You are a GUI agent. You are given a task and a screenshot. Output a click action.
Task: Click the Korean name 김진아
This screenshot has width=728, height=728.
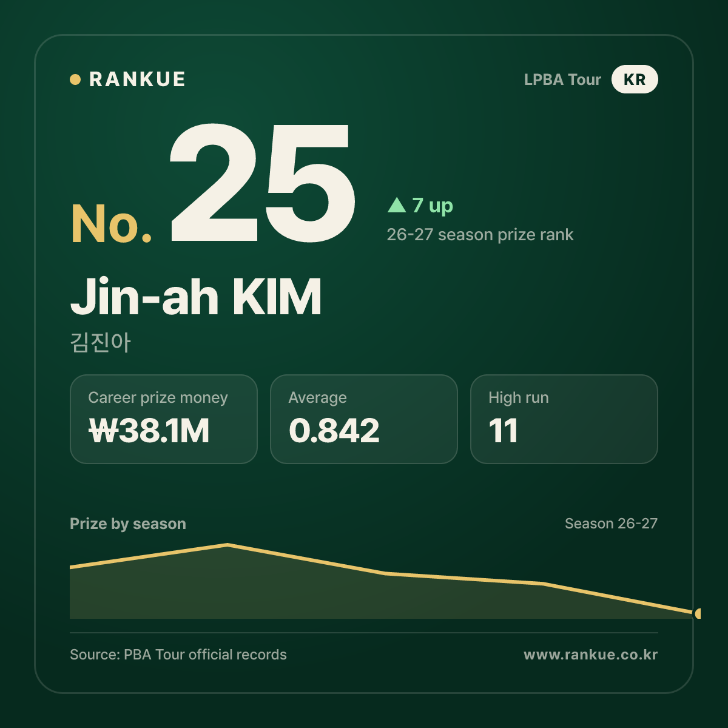(101, 342)
